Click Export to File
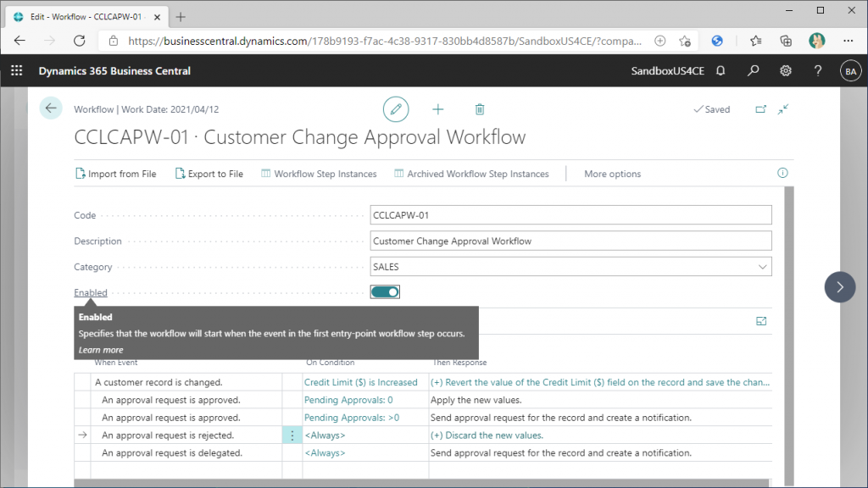The height and width of the screenshot is (488, 868). tap(209, 174)
